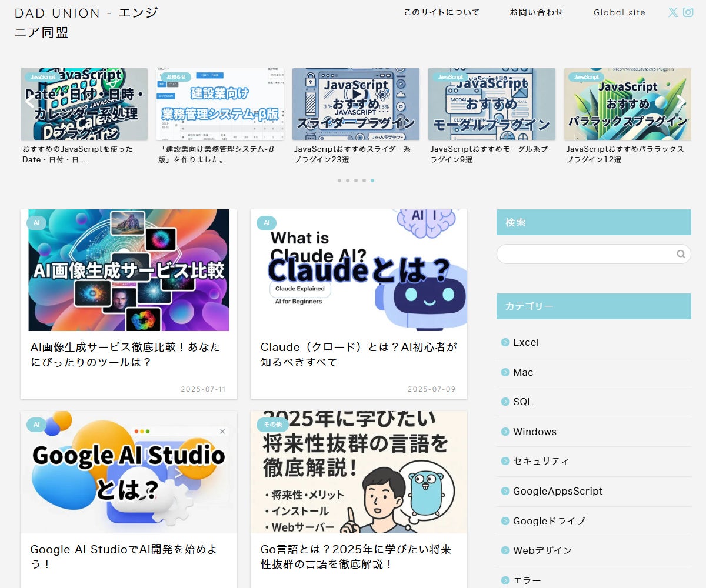
Task: Open the Go言語とは? article title
Action: tap(356, 557)
